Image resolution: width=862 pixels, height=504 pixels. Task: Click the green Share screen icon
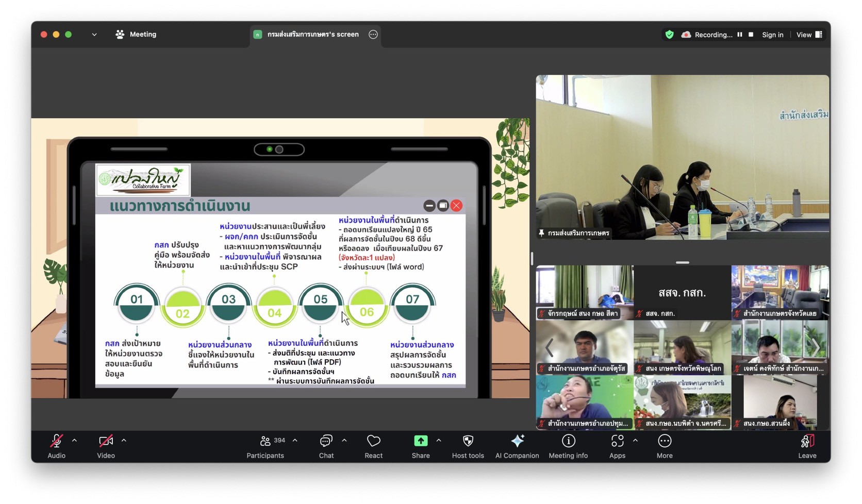(x=421, y=442)
